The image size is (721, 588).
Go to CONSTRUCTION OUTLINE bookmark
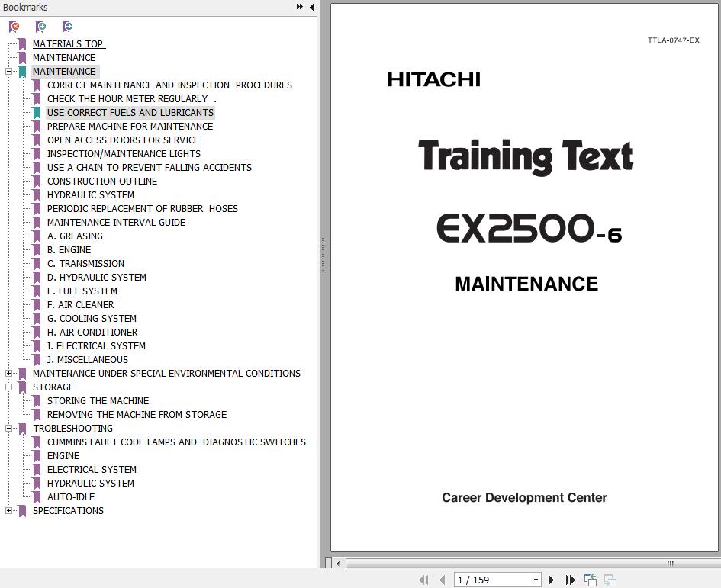(x=102, y=182)
